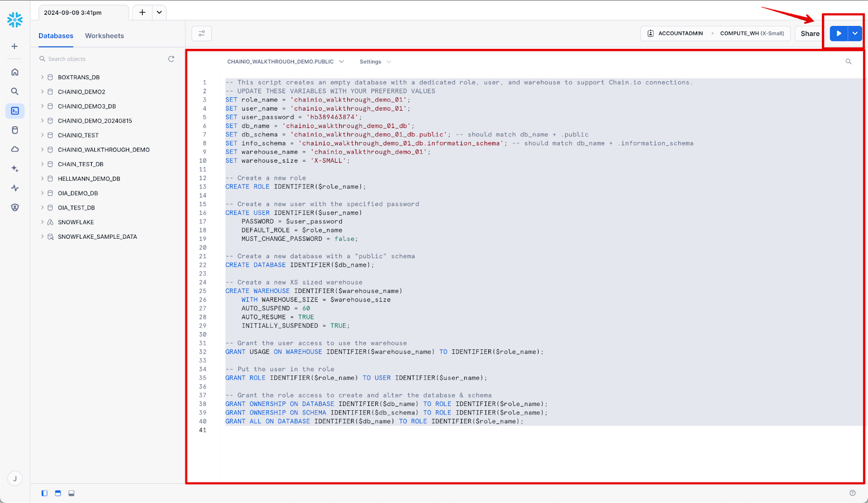Toggle the left panel layout icon

pos(44,493)
